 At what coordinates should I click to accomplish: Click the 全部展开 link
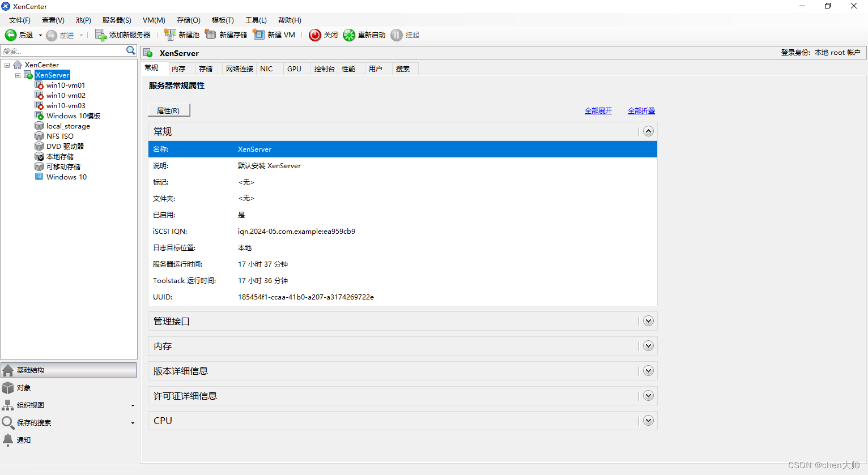coord(598,111)
